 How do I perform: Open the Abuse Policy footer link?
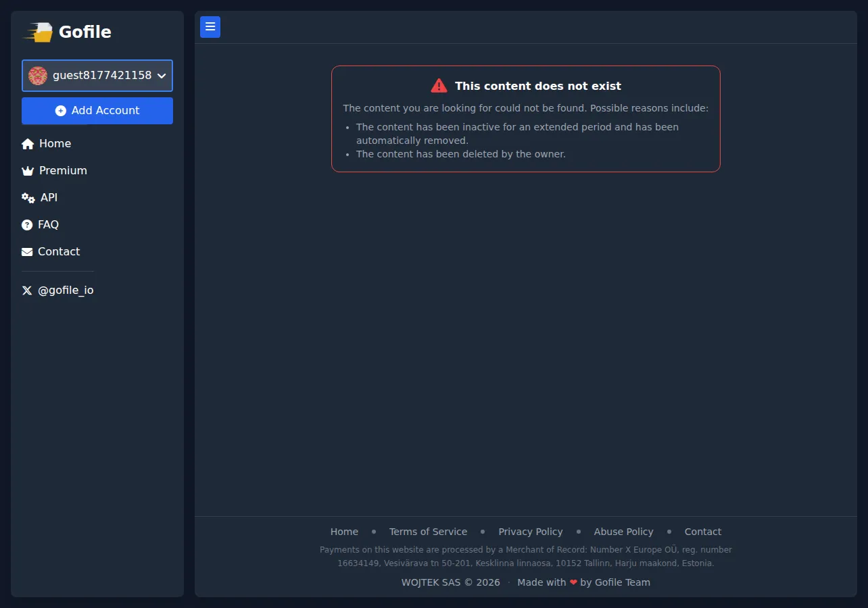point(624,532)
